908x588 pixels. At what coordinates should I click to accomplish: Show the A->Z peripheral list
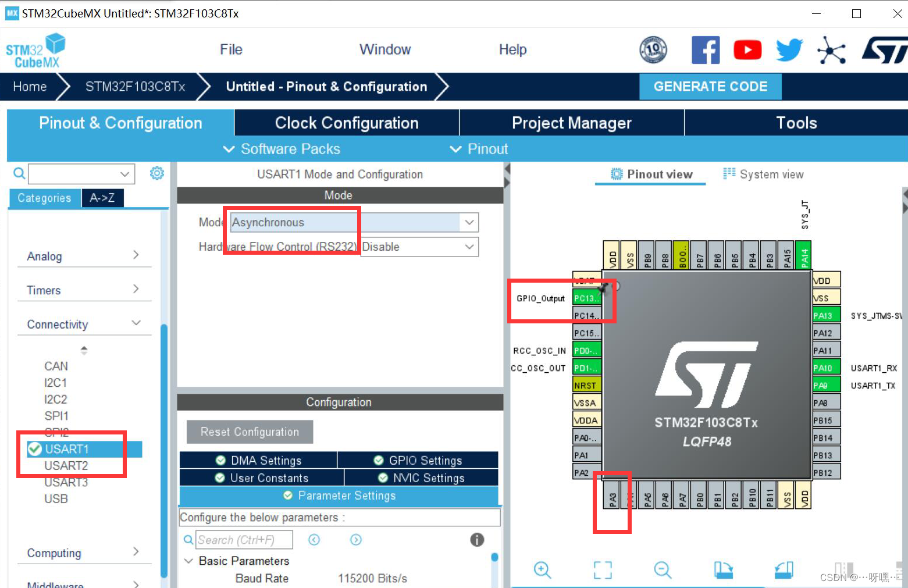click(102, 198)
